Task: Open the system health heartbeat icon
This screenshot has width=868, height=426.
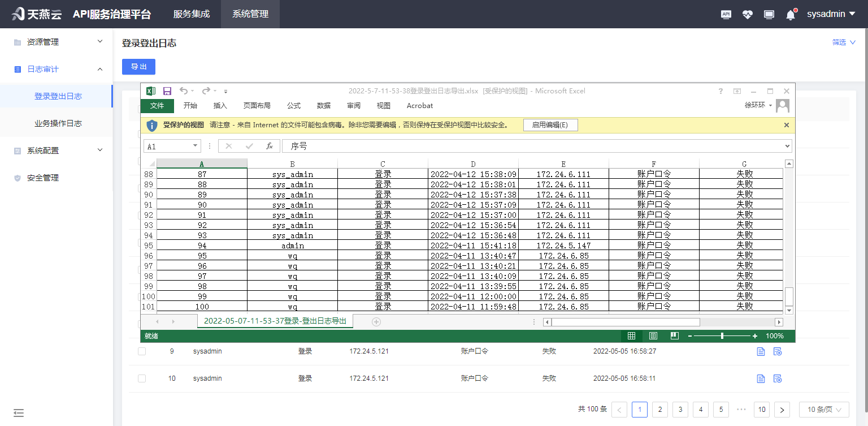Action: 748,14
